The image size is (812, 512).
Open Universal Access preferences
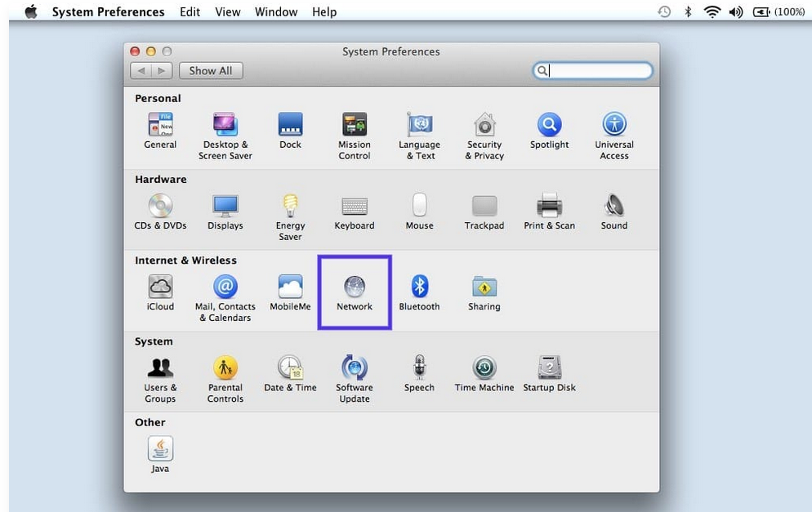pos(614,136)
